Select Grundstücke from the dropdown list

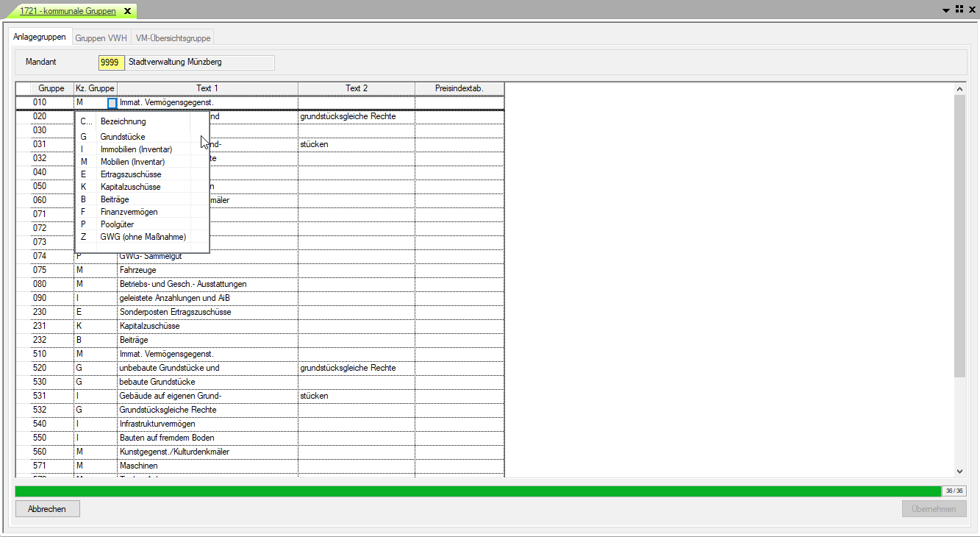pos(123,137)
